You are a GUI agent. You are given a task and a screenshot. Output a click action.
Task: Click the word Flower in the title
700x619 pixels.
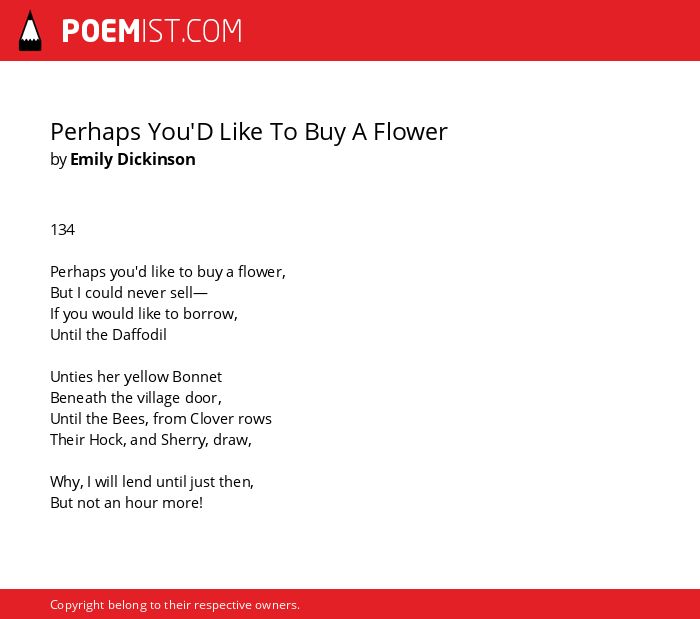(410, 132)
